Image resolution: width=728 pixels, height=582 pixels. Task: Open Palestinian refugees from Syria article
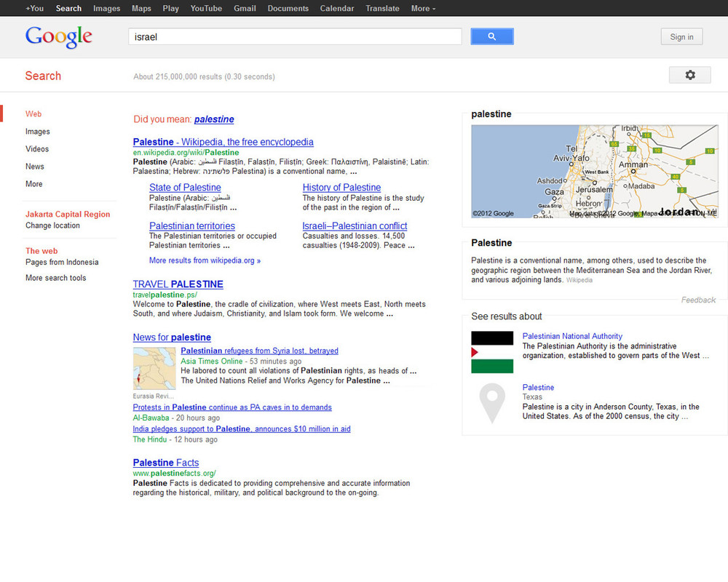click(260, 351)
